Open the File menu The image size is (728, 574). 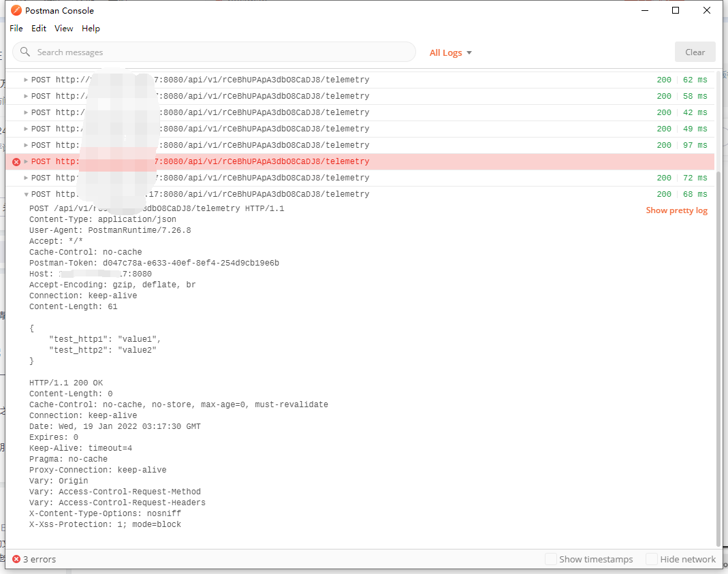pos(16,28)
